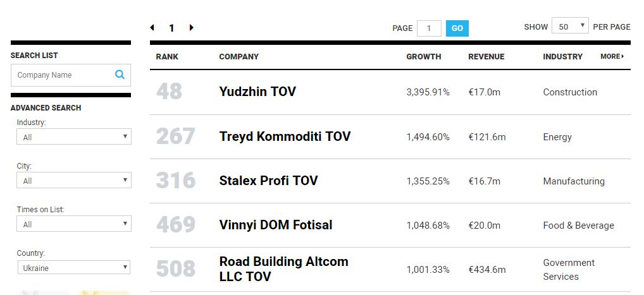Open the Stalex Profi TOV link
This screenshot has width=644, height=295.
pyautogui.click(x=268, y=181)
